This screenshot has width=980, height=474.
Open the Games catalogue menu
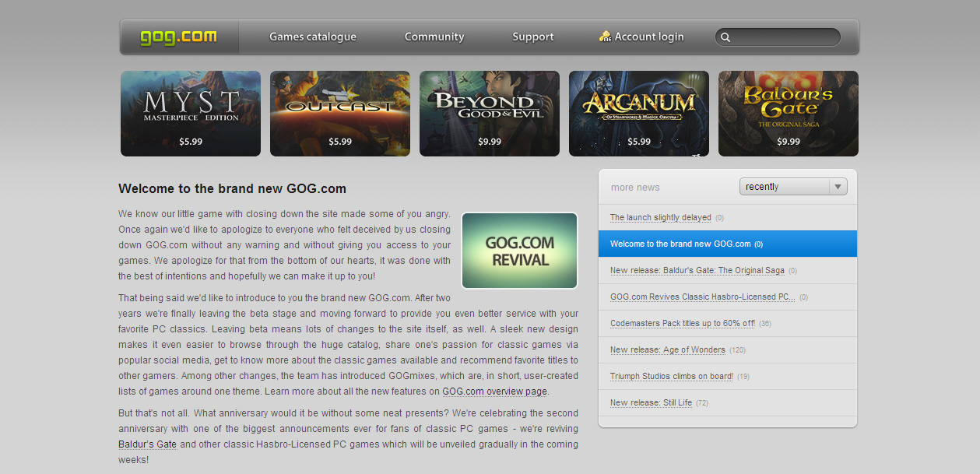(313, 37)
